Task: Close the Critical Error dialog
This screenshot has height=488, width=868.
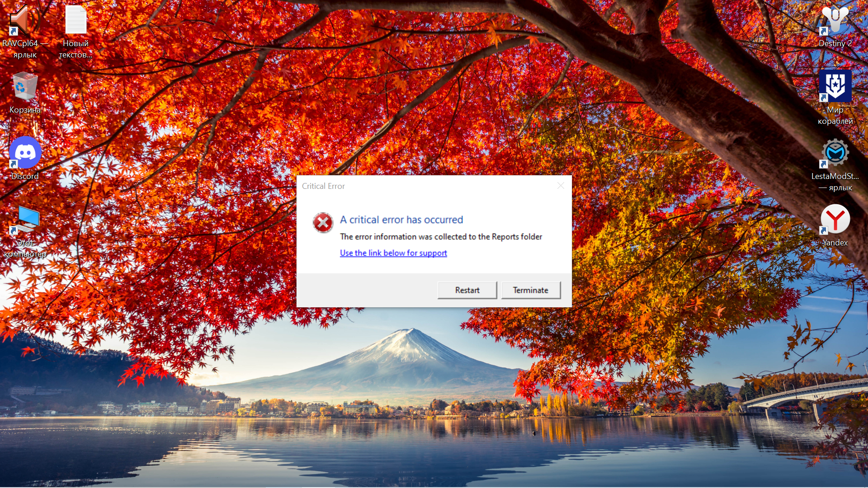Action: coord(561,186)
